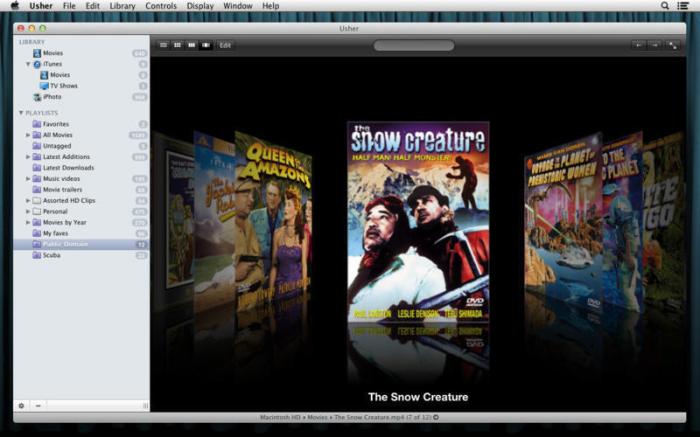
Task: Click the Edit button in toolbar
Action: [x=225, y=45]
